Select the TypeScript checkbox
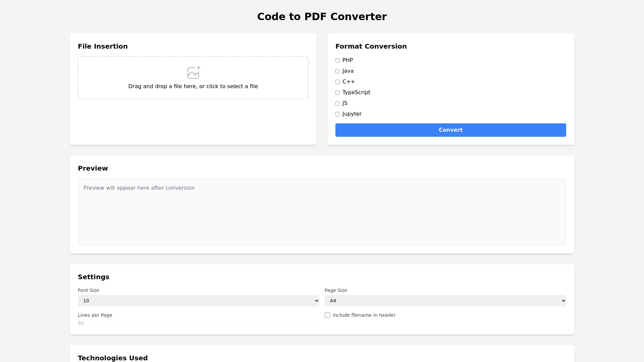Image resolution: width=644 pixels, height=362 pixels. pos(337,93)
